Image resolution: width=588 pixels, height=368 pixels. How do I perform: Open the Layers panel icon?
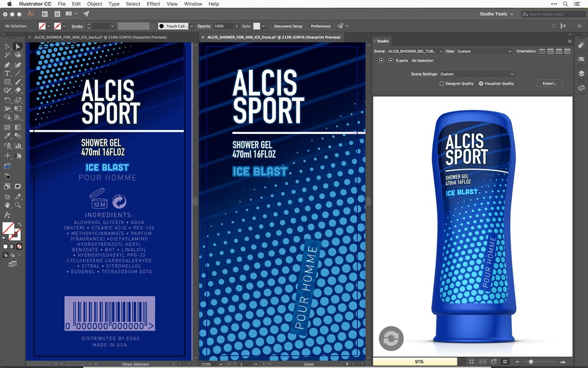pos(581,74)
